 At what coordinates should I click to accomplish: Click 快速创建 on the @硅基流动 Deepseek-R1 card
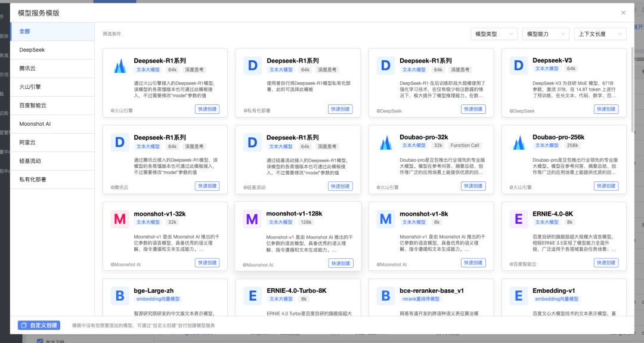[340, 187]
